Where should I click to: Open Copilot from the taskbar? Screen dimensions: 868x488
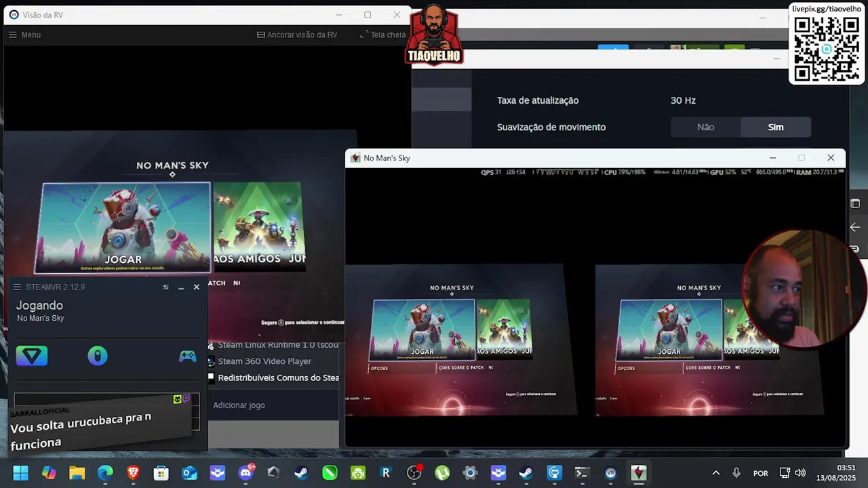[x=49, y=473]
